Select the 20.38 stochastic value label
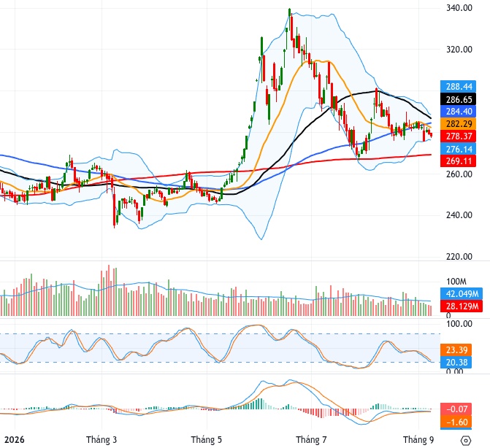 (456, 363)
